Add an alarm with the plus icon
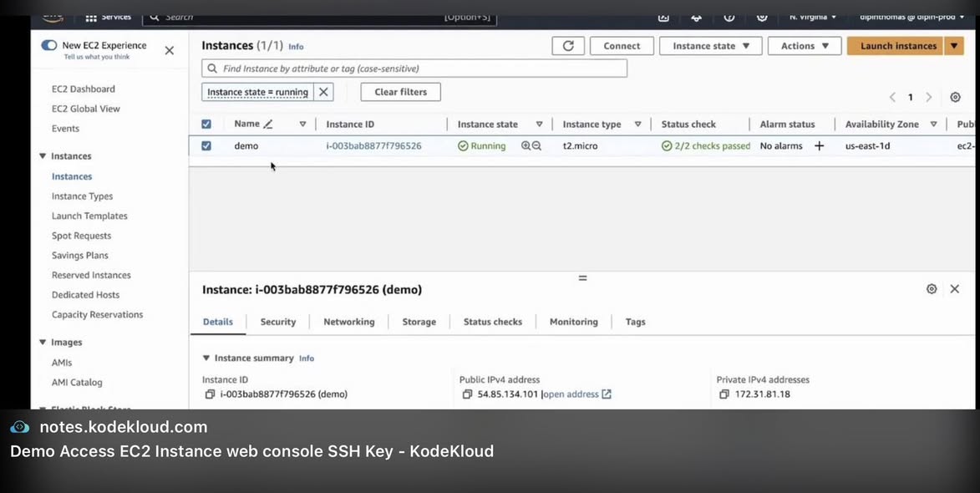This screenshot has width=980, height=493. pyautogui.click(x=819, y=145)
